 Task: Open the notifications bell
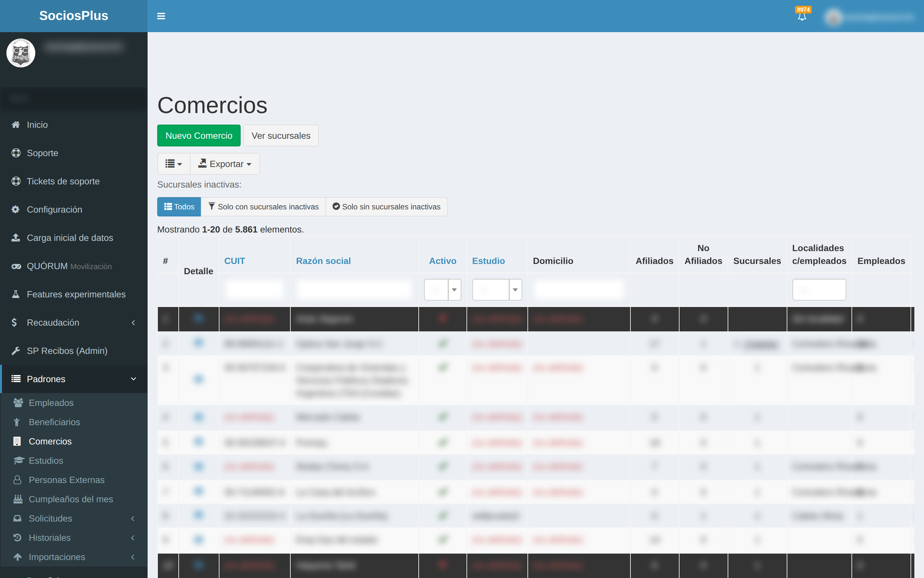[802, 16]
